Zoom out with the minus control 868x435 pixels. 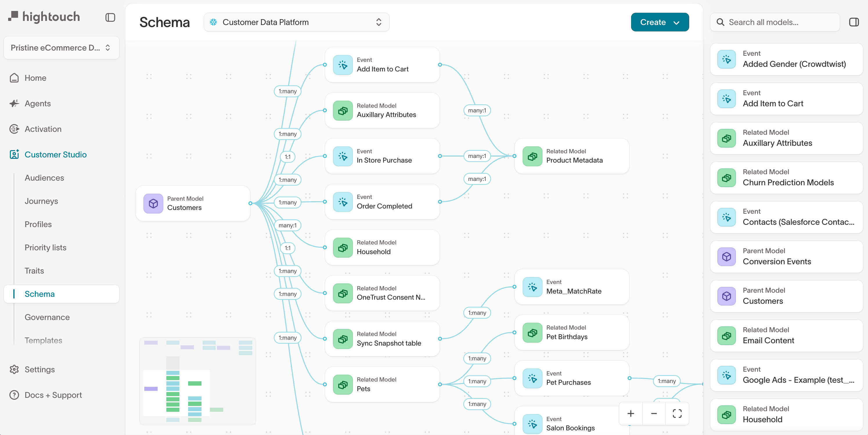point(654,414)
